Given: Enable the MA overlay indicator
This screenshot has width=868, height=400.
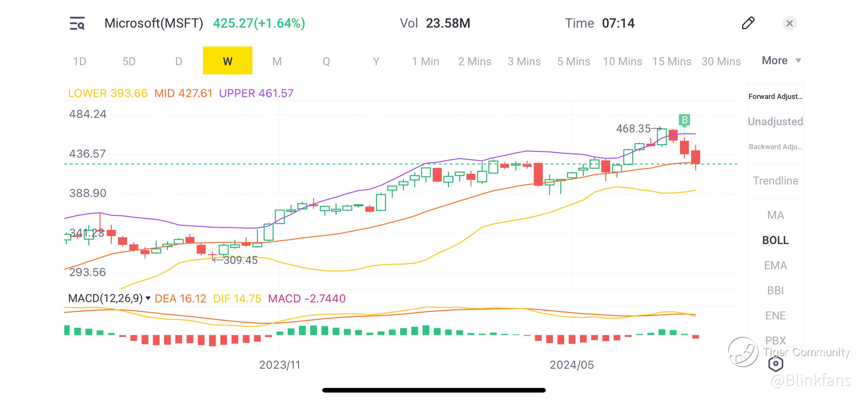Looking at the screenshot, I should [x=775, y=215].
